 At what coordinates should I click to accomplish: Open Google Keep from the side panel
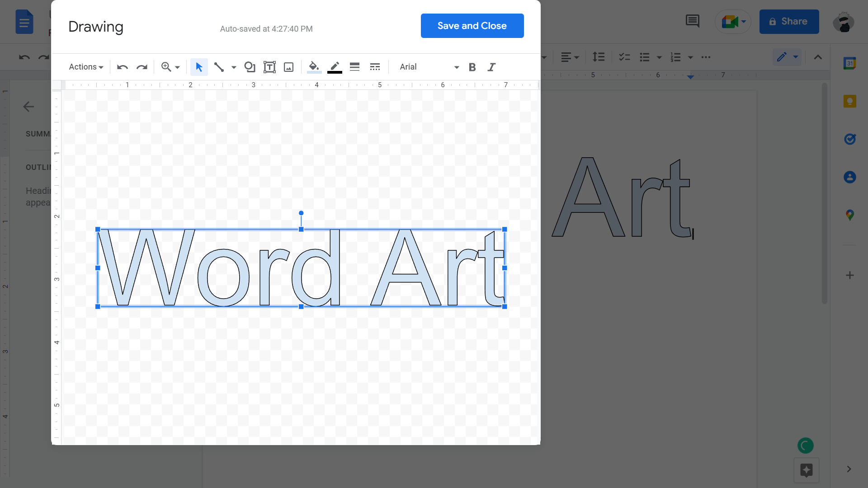850,101
